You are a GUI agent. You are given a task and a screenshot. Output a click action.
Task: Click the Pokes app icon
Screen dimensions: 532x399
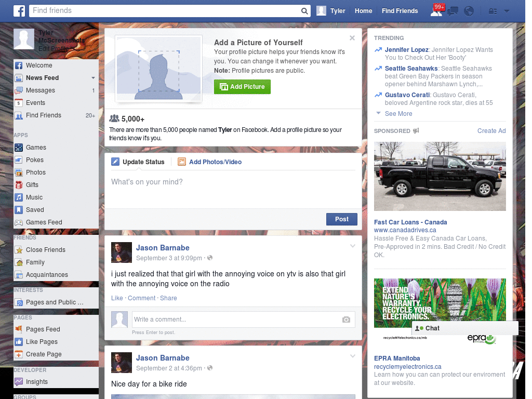tap(19, 160)
